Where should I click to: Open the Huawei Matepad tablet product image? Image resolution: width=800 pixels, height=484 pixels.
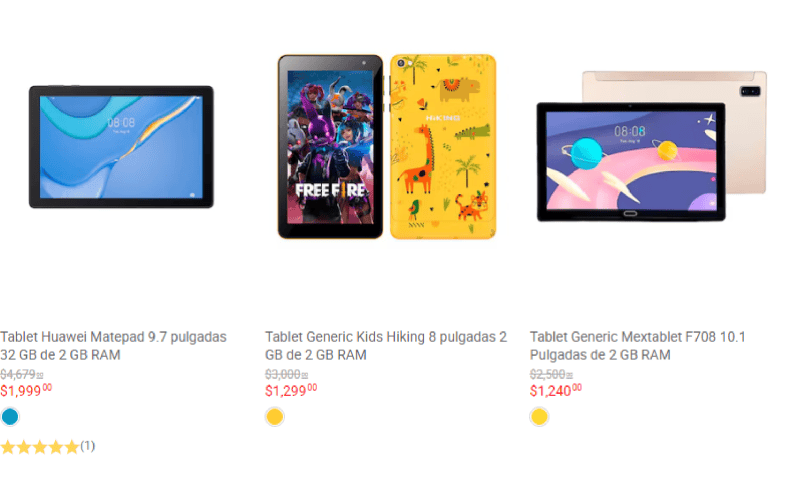(x=121, y=147)
